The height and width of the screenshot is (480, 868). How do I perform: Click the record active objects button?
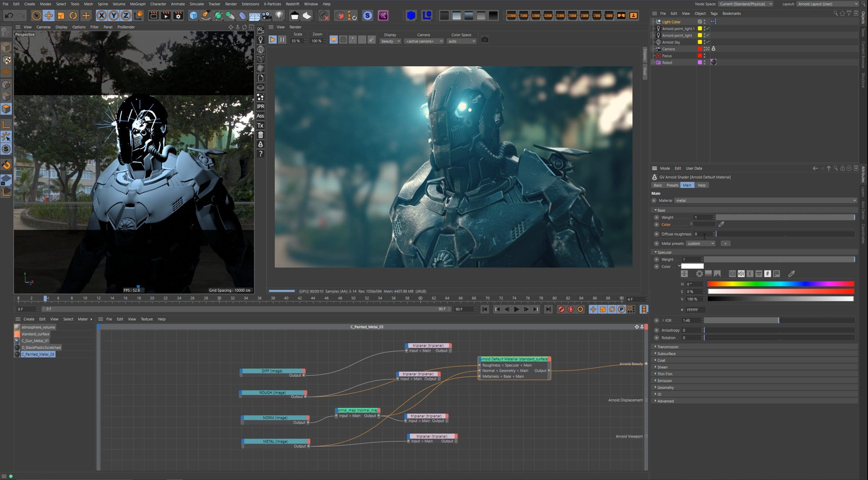click(561, 309)
